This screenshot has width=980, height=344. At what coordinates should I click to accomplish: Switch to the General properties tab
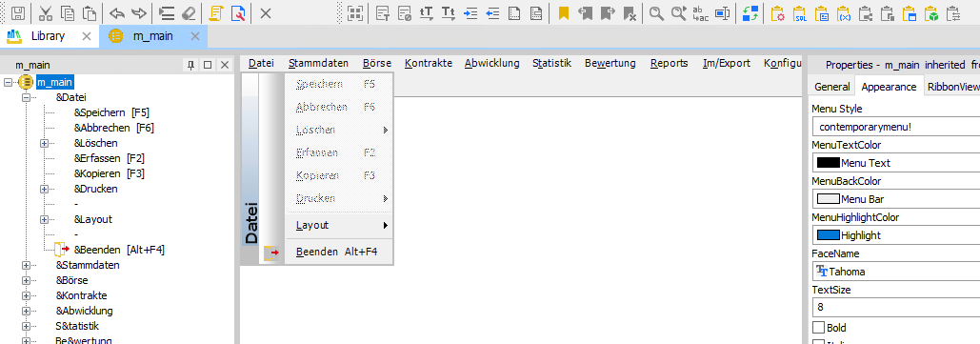pyautogui.click(x=831, y=87)
